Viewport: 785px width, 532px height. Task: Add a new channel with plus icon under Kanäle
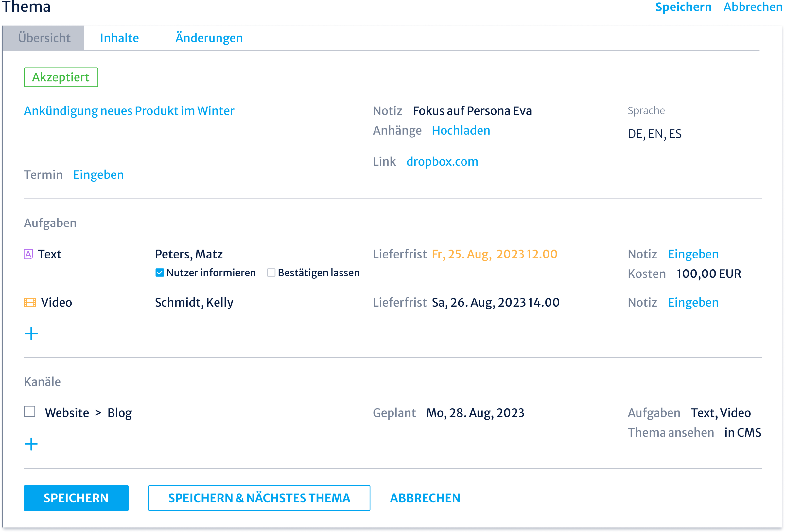pyautogui.click(x=31, y=444)
